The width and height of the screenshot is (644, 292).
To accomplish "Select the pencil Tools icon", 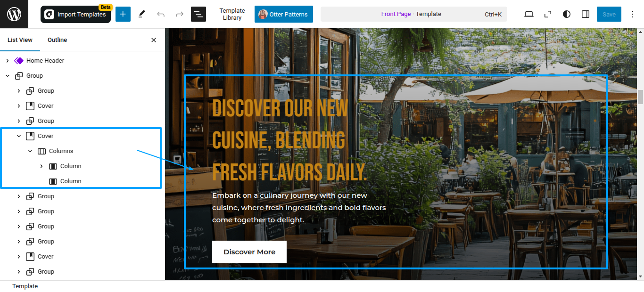I will tap(142, 14).
